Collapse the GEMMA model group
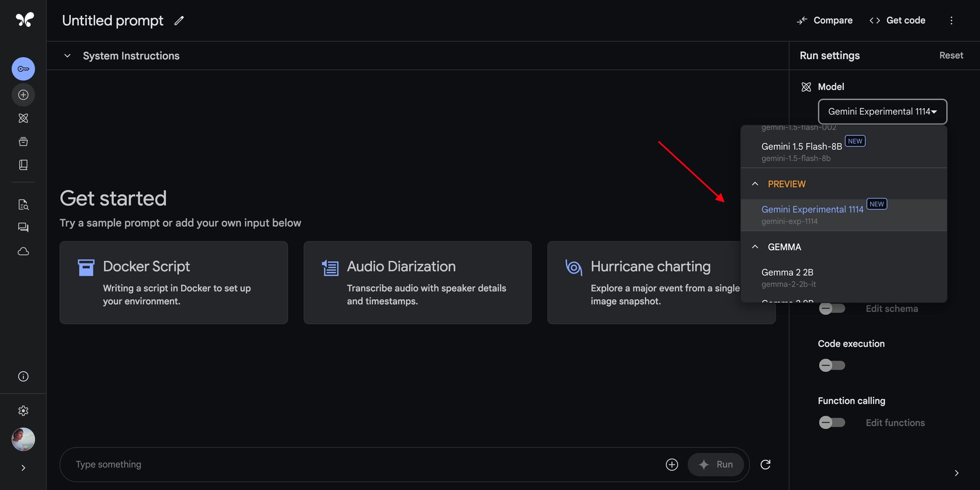The width and height of the screenshot is (980, 490). (755, 247)
